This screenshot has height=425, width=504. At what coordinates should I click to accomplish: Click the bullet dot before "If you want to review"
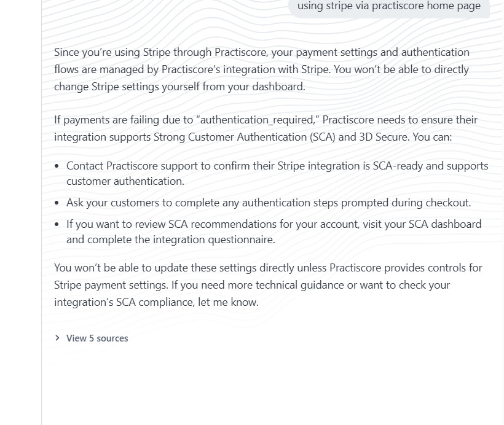click(57, 224)
